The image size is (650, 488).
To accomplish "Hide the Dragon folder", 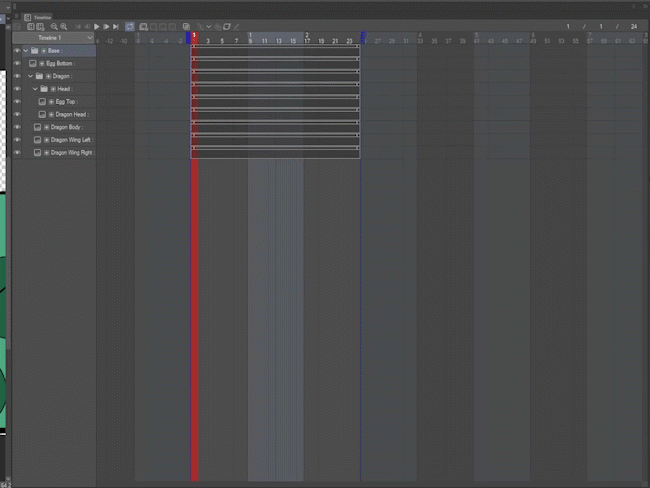I will tap(17, 76).
